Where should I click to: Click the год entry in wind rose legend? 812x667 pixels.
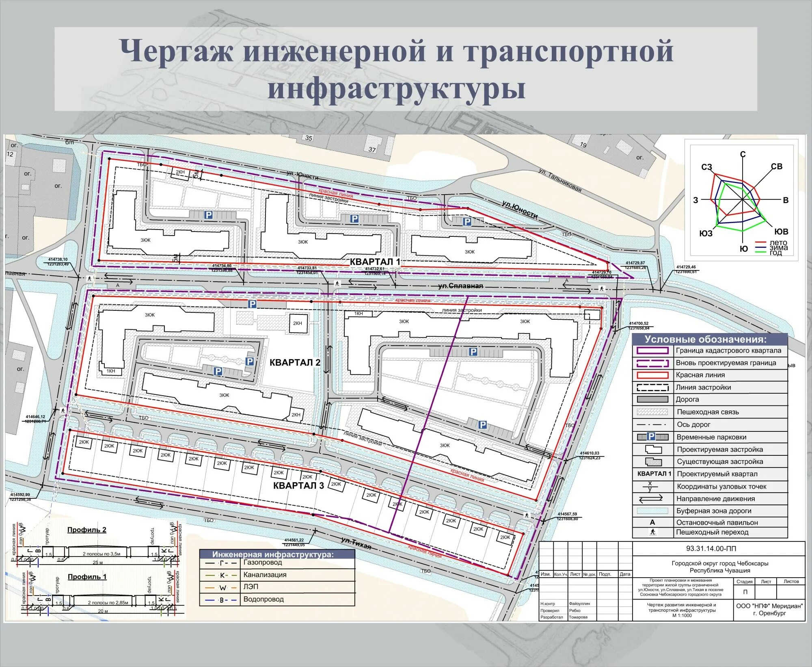[769, 253]
